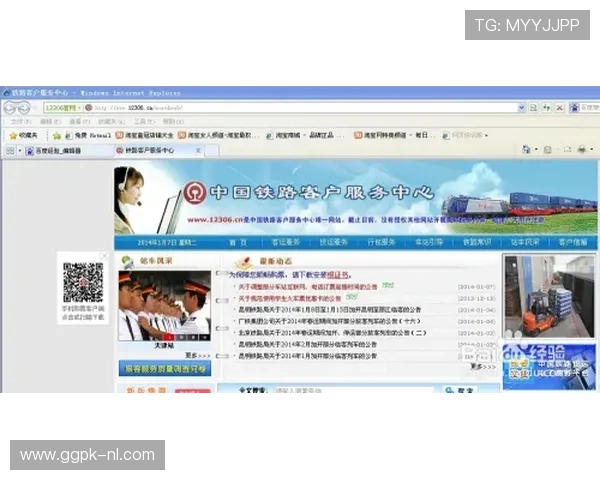Click the blank New Tab button

click(212, 151)
